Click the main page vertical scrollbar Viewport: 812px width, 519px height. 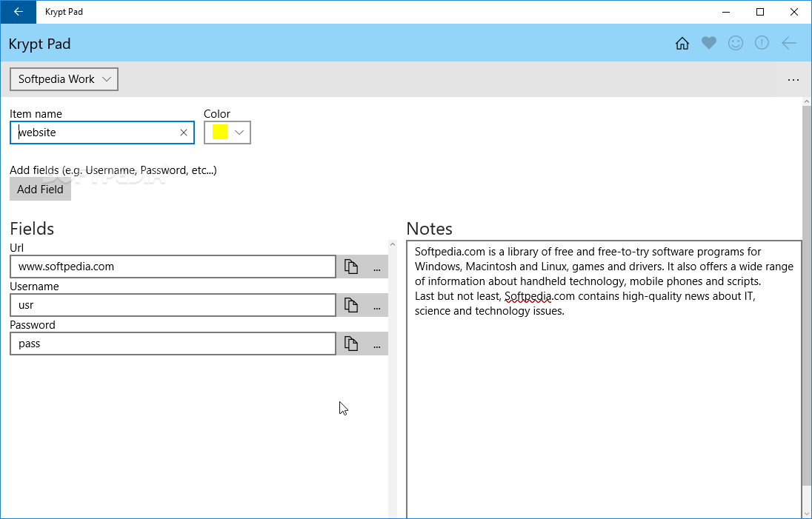[x=806, y=295]
